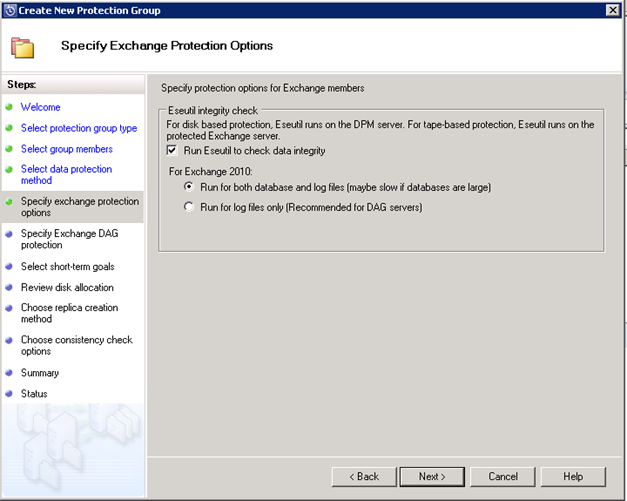Toggle Run Eseutil to check data integrity
The width and height of the screenshot is (627, 501).
174,150
